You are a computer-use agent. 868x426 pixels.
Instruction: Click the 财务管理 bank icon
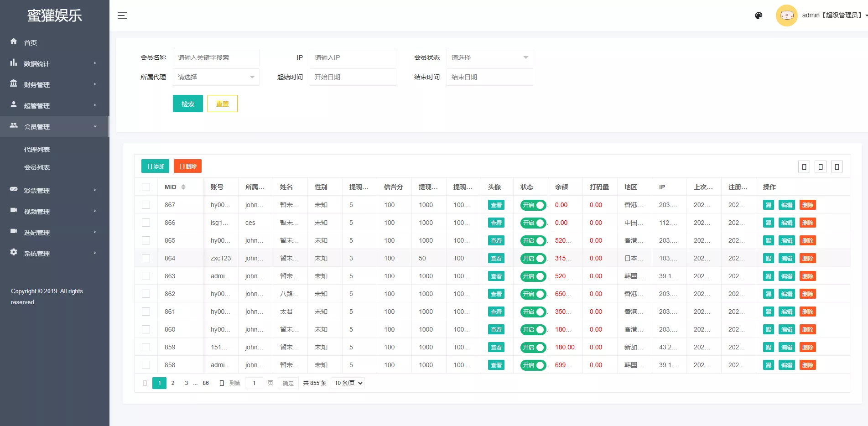[x=14, y=83]
